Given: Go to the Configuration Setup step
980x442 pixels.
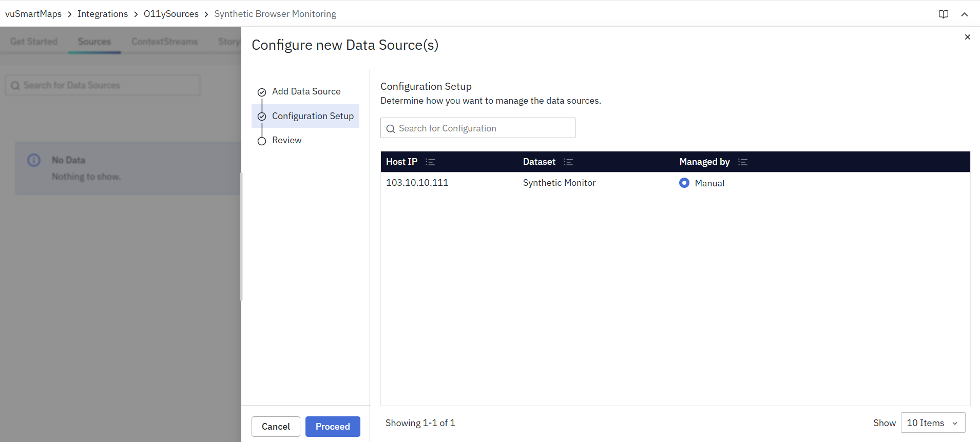Looking at the screenshot, I should 312,116.
